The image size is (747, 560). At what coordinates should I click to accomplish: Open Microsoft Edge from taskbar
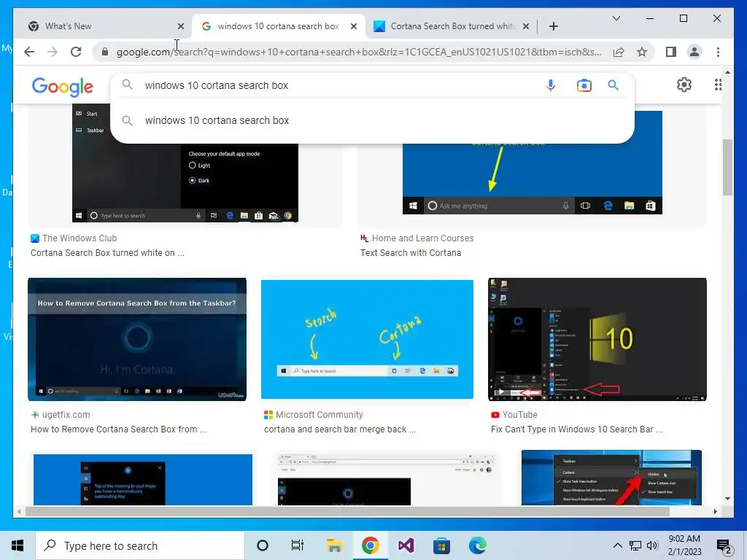pyautogui.click(x=477, y=545)
